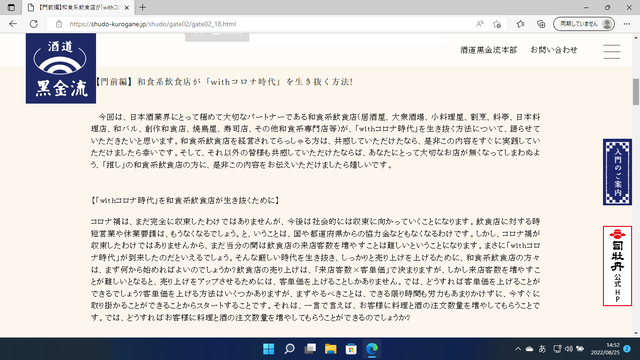Click scrollbar up arrow

[636, 38]
